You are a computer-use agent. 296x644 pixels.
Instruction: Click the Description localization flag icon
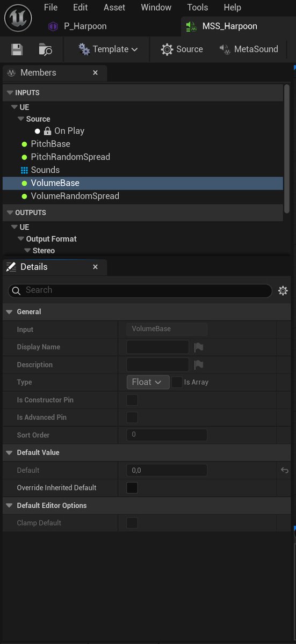[x=199, y=365]
